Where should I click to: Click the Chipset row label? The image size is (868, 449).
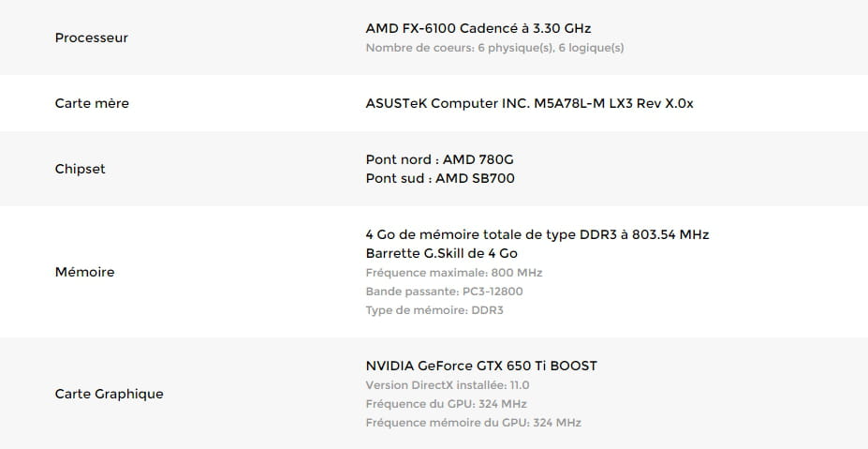[x=80, y=169]
